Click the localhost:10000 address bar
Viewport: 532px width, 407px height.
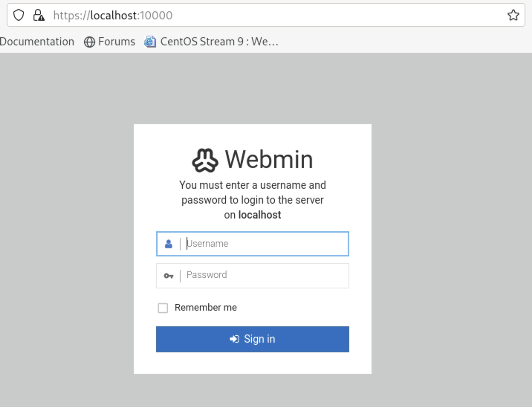pos(267,15)
